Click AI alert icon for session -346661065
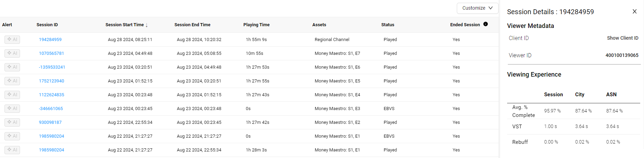644x158 pixels. 12,109
